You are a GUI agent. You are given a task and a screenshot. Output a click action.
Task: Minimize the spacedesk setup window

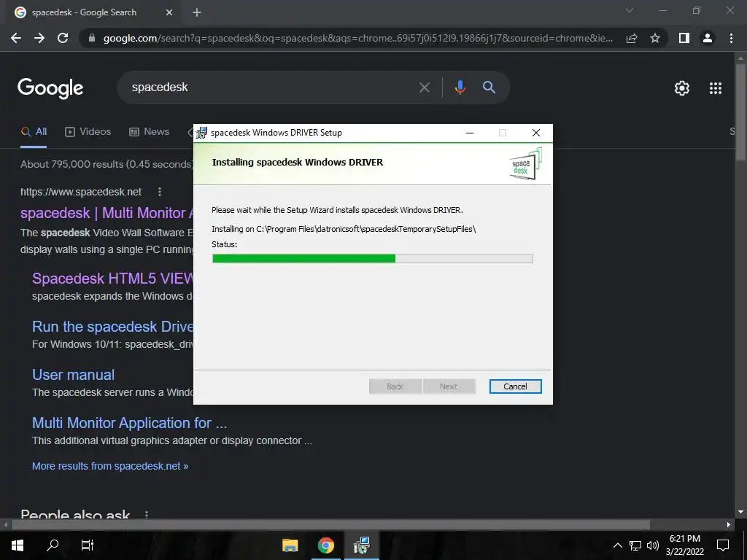pyautogui.click(x=470, y=133)
